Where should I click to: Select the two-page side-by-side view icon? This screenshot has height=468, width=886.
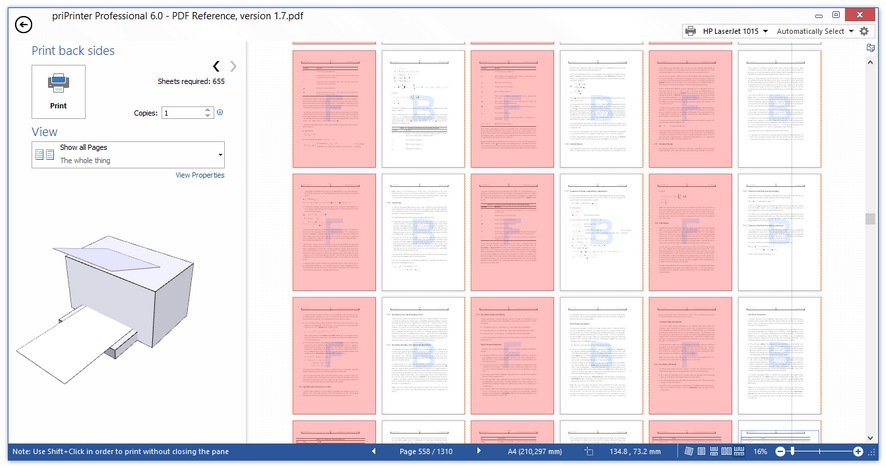pyautogui.click(x=726, y=451)
